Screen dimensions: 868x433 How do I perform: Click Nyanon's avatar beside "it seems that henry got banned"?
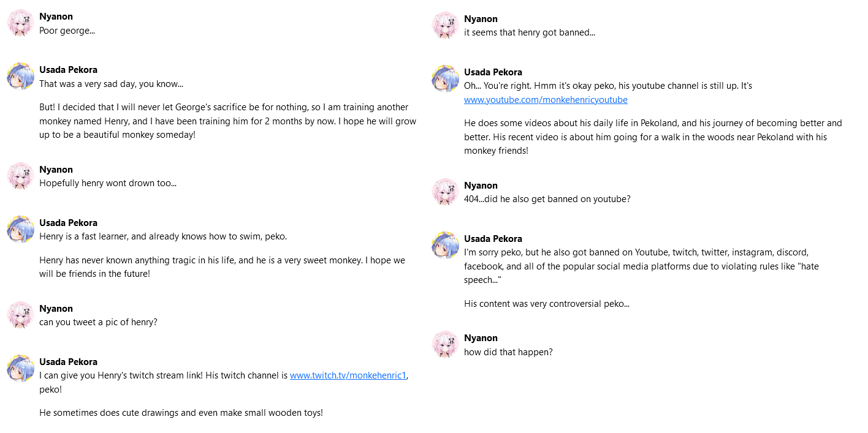coord(445,25)
